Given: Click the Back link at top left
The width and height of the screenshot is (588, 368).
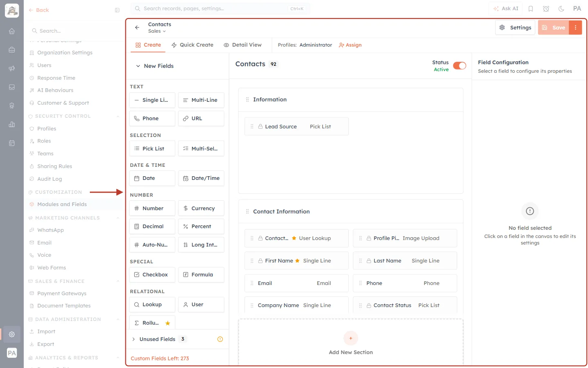Looking at the screenshot, I should (x=39, y=10).
